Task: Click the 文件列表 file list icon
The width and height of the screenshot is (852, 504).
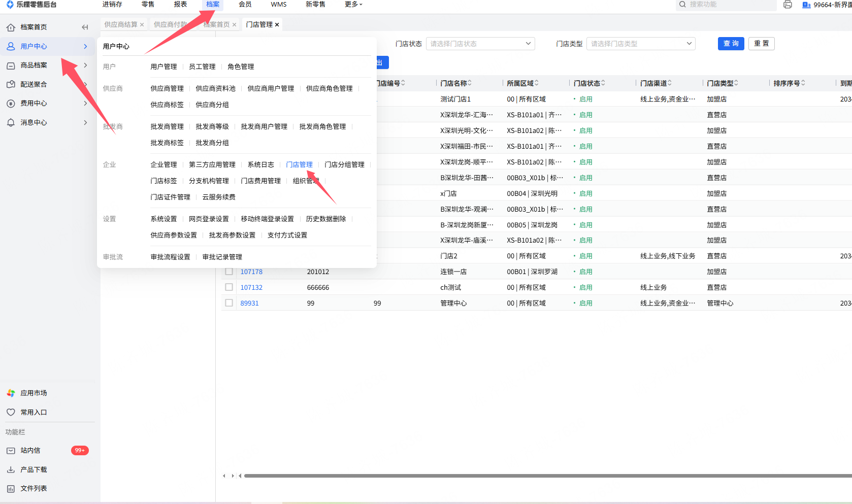Action: (11, 489)
